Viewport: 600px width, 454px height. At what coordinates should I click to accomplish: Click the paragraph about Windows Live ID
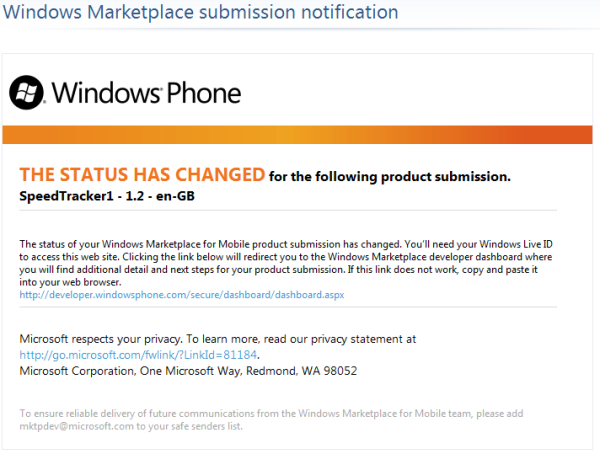[286, 263]
